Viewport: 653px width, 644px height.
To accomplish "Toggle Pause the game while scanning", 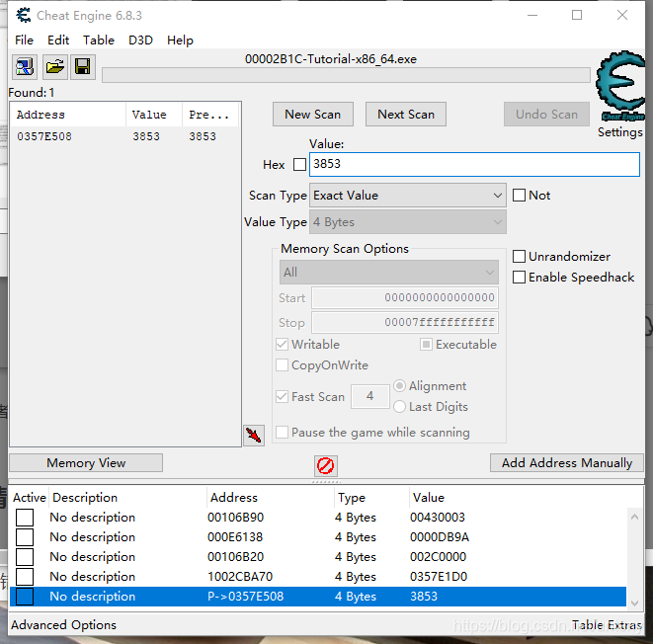I will coord(282,432).
